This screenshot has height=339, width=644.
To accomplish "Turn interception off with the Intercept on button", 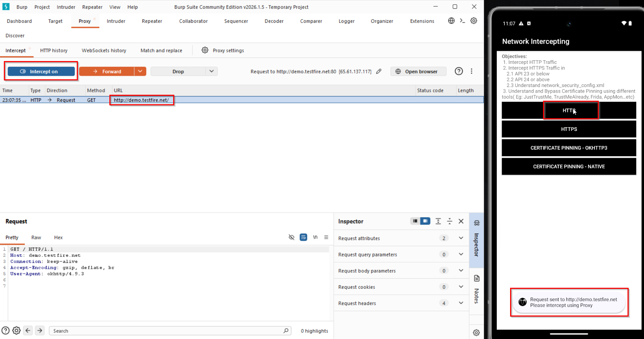I will (41, 71).
